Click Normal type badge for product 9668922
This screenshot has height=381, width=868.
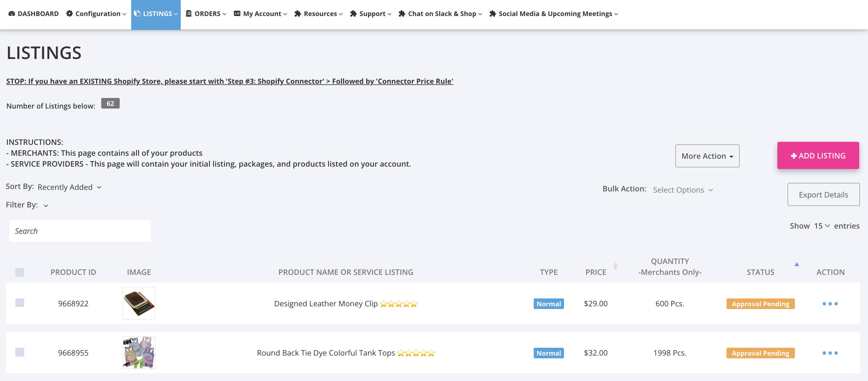coord(549,304)
